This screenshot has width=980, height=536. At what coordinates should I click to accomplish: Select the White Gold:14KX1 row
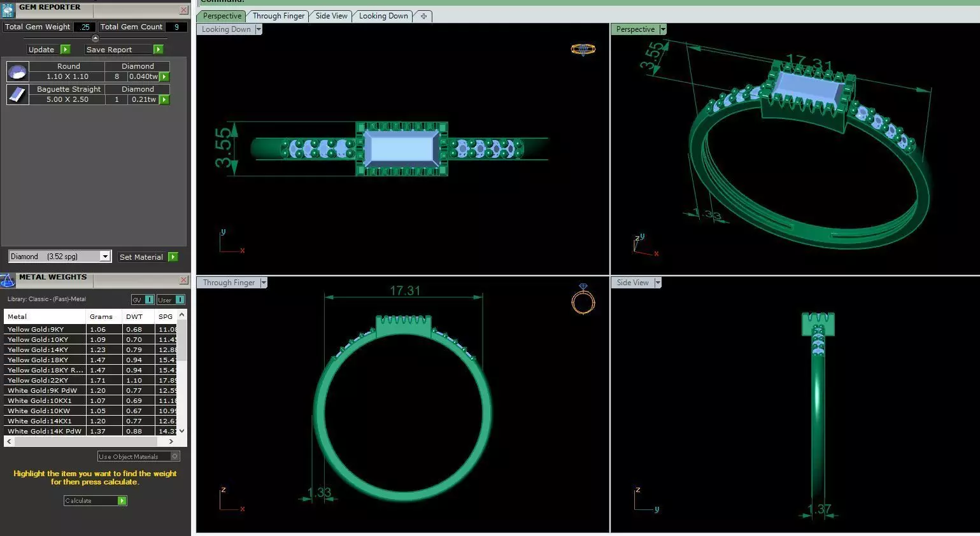click(91, 421)
